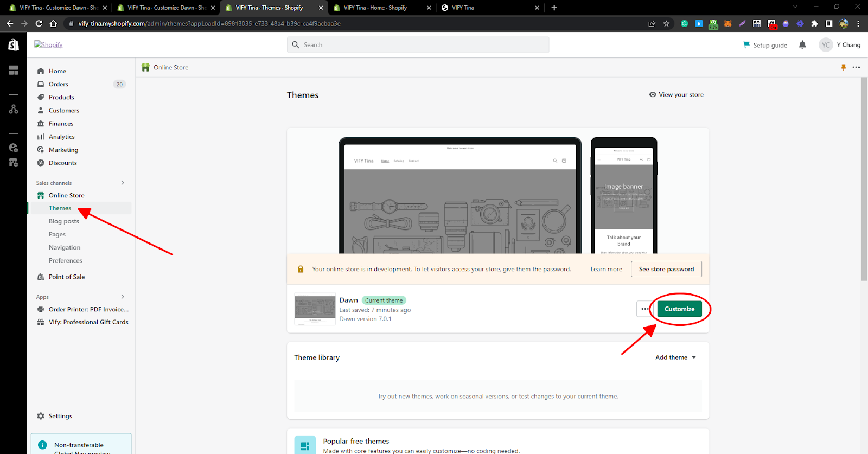Open Pages in the sidebar
Viewport: 868px width, 454px height.
pos(57,234)
